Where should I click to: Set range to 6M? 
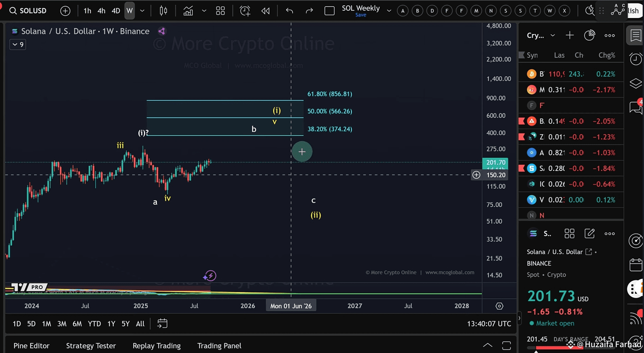pos(77,324)
